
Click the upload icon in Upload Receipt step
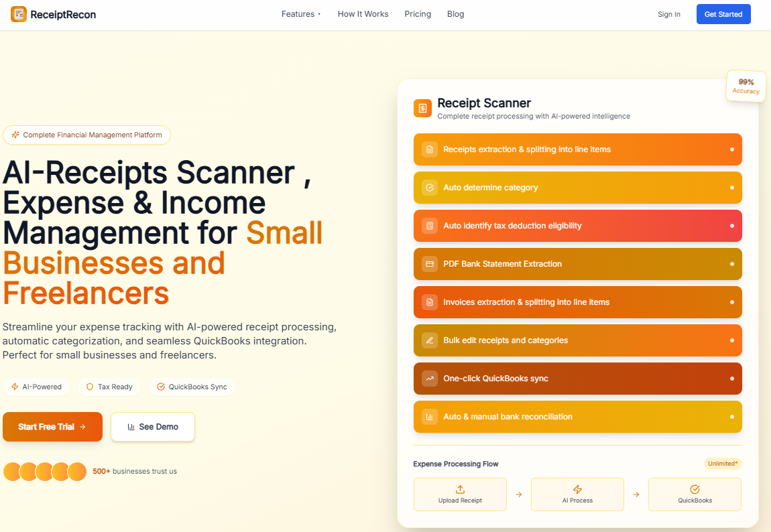coord(460,489)
